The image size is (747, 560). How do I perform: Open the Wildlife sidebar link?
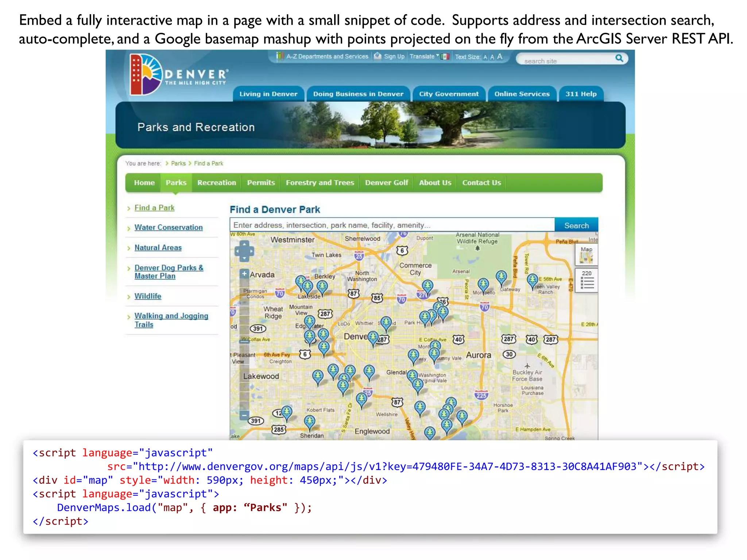148,296
